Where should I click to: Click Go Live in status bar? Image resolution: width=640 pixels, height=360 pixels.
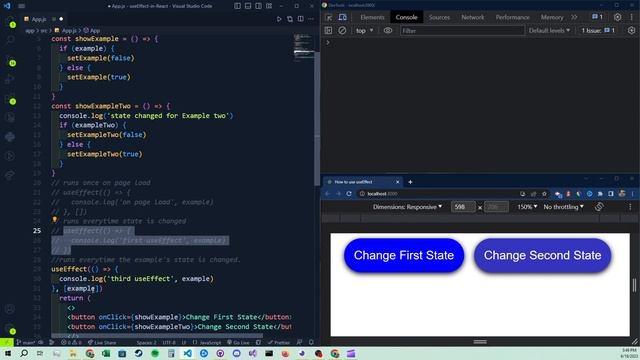(x=238, y=342)
